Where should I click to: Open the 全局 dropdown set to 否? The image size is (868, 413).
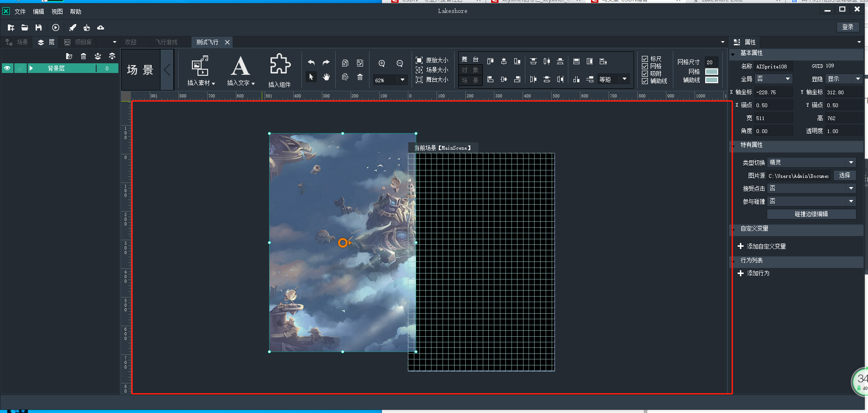click(774, 79)
